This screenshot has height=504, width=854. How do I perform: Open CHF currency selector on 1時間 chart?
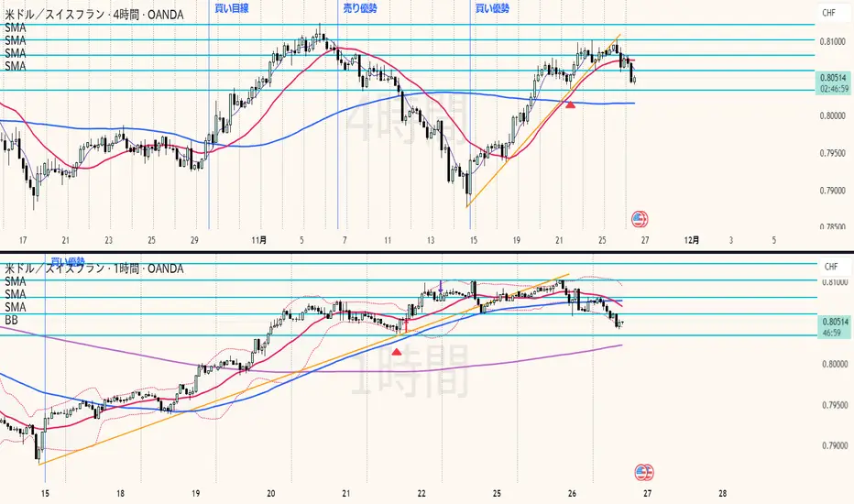[830, 267]
